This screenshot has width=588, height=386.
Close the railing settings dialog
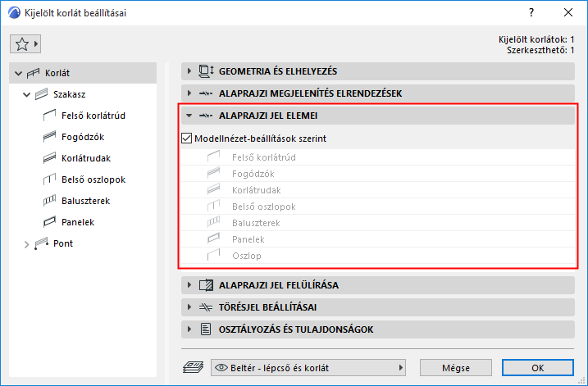click(x=568, y=13)
